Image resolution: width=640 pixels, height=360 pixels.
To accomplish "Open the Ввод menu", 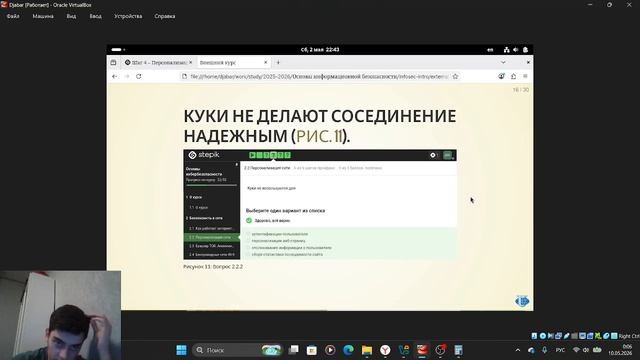I will (x=96, y=16).
